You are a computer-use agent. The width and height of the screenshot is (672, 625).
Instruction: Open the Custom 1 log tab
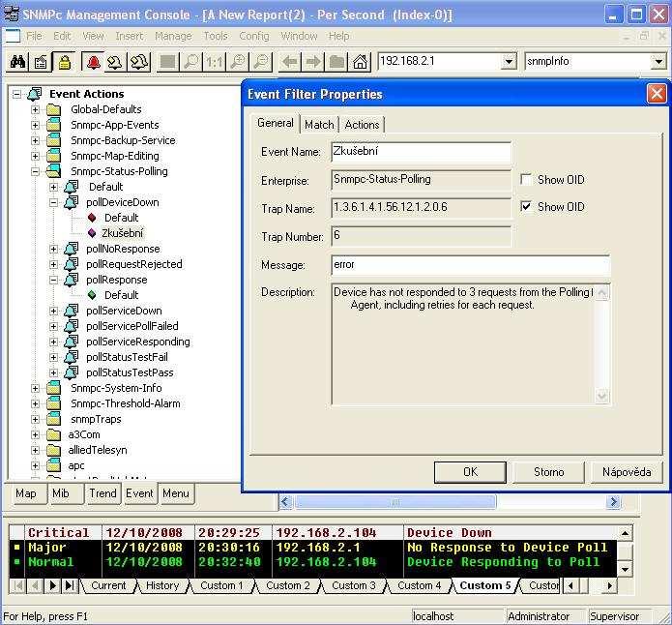[x=221, y=585]
